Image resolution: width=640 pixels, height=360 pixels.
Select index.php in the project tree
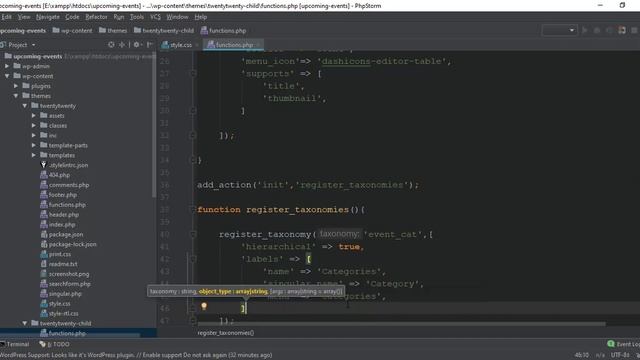click(58, 224)
